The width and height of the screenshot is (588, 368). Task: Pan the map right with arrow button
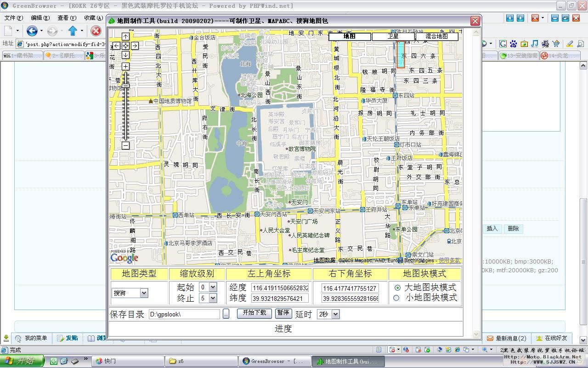click(135, 46)
